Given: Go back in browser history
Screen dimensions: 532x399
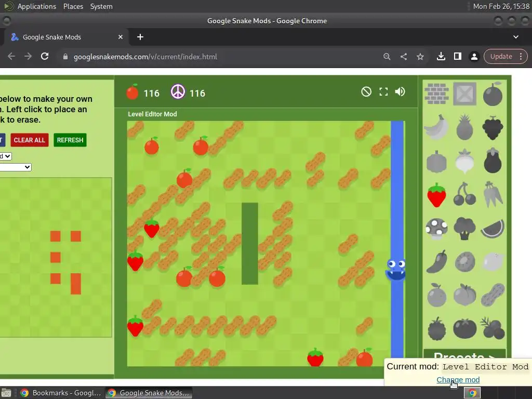Looking at the screenshot, I should [x=11, y=56].
